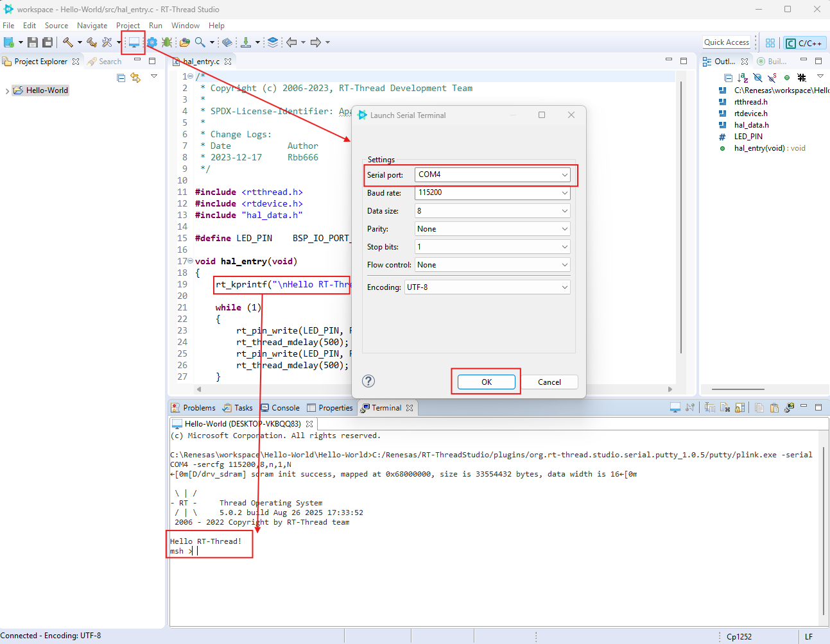Screen dimensions: 830x644
Task: Flash the program with the green download icon
Action: tap(246, 42)
